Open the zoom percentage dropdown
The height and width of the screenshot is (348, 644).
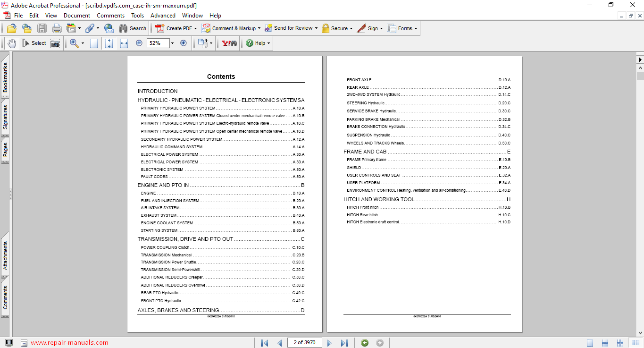point(172,43)
